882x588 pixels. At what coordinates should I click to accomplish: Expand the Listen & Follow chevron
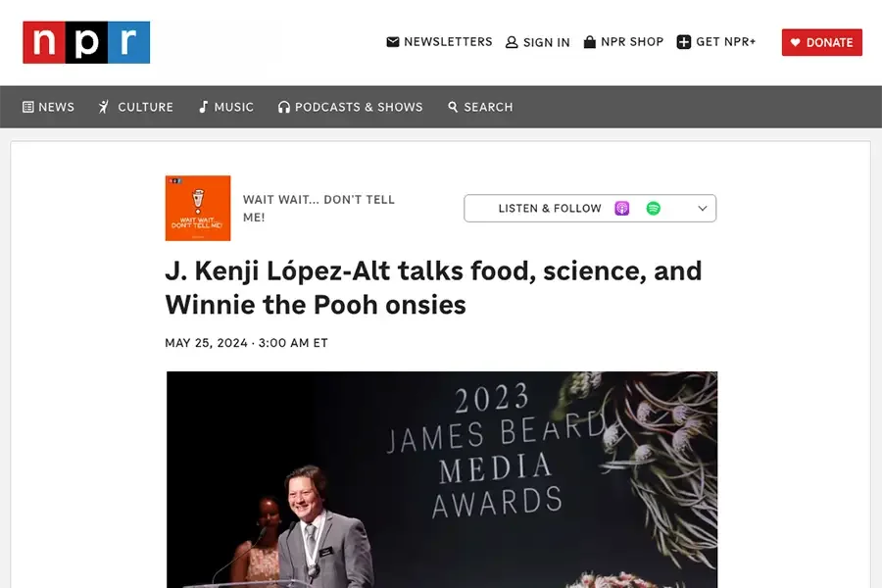[702, 208]
